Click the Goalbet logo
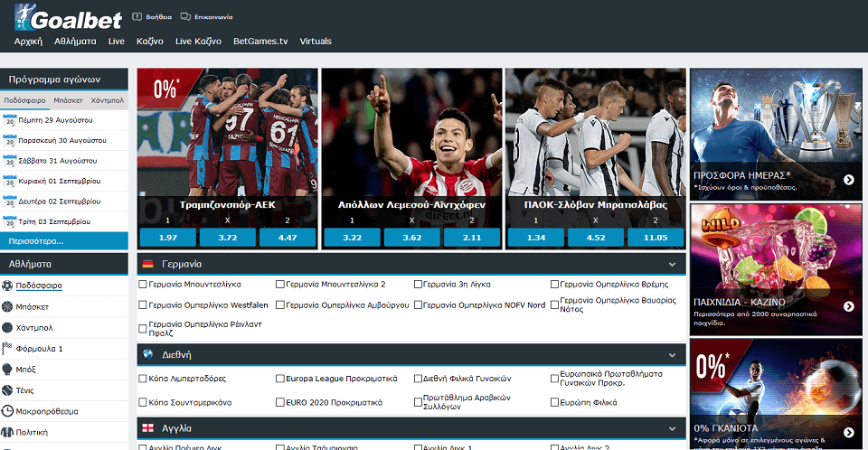 click(68, 17)
